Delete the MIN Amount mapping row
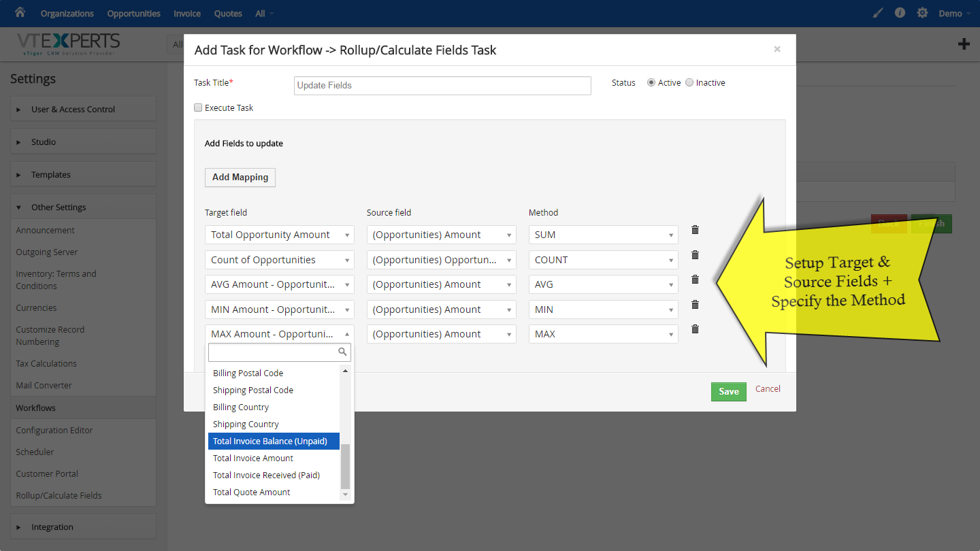Viewport: 980px width, 551px height. [x=695, y=305]
